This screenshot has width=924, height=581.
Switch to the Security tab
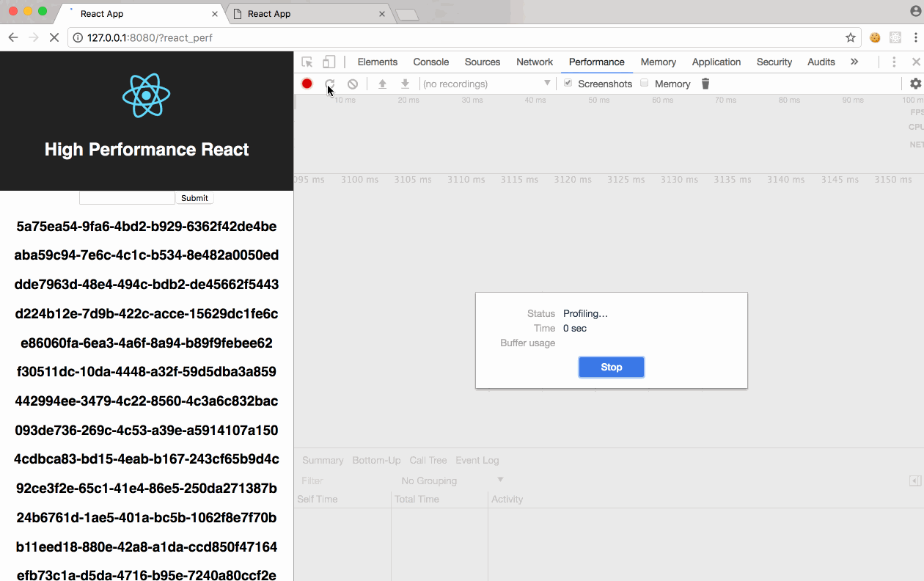point(774,62)
